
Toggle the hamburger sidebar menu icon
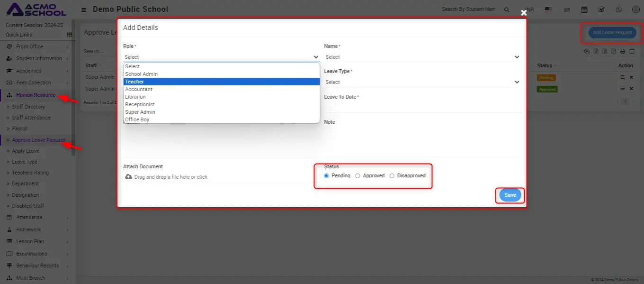84,9
